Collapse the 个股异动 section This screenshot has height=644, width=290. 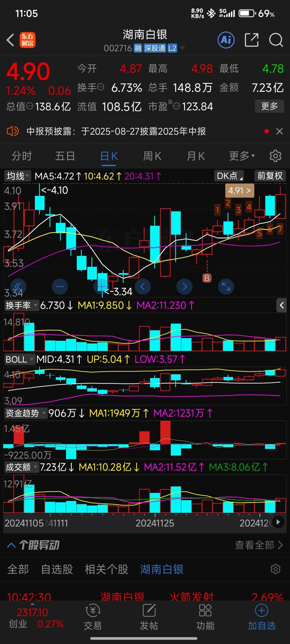point(11,545)
